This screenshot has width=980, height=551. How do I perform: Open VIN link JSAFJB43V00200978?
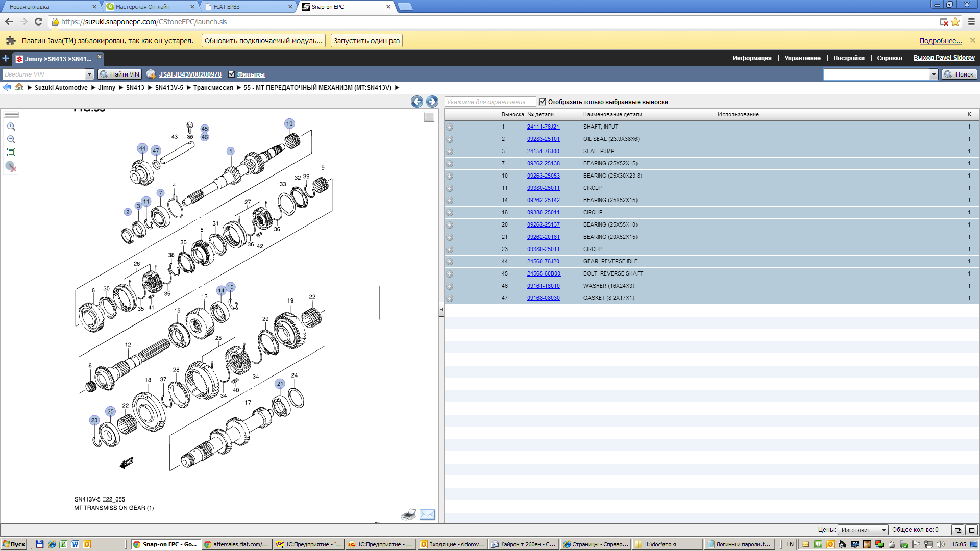coord(190,74)
